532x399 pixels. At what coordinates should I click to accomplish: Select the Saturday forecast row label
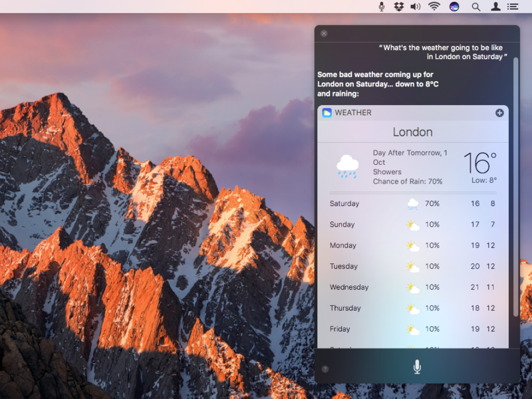tap(344, 203)
